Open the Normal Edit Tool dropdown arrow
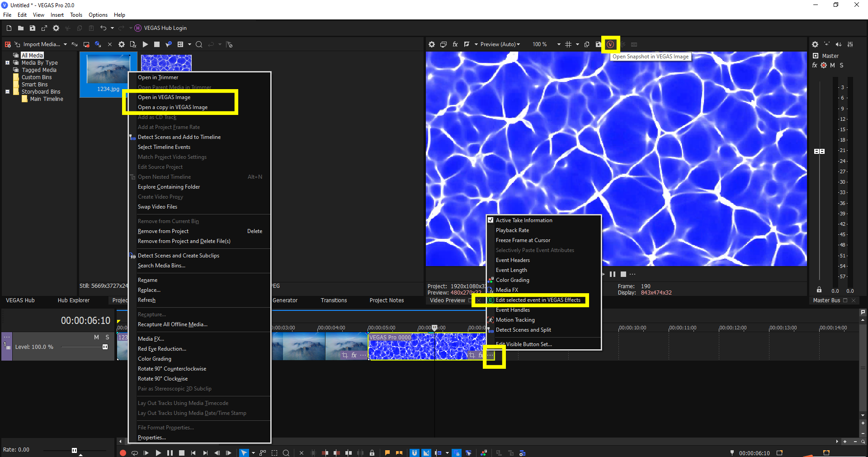 point(253,453)
